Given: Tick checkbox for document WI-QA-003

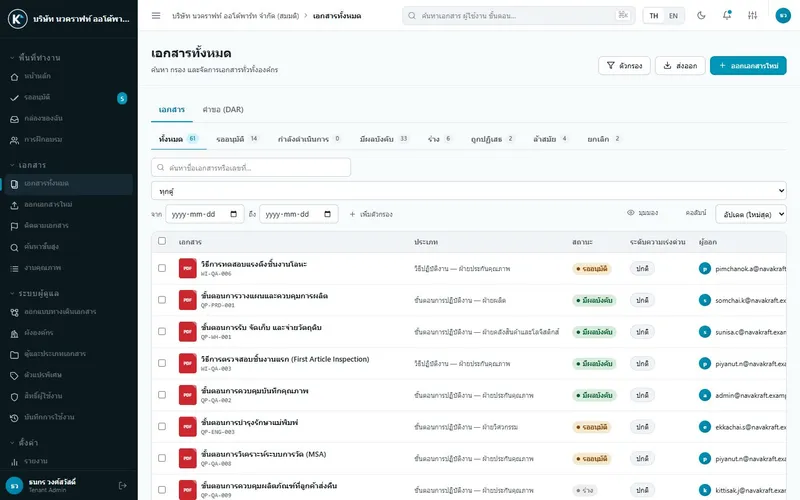Looking at the screenshot, I should (x=162, y=363).
